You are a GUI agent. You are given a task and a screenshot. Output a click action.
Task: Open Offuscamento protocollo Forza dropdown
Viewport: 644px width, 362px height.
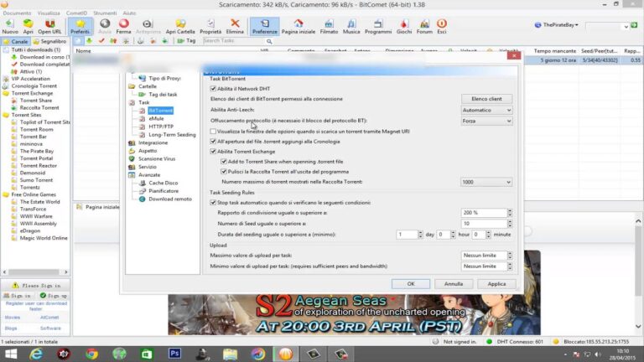tap(486, 121)
